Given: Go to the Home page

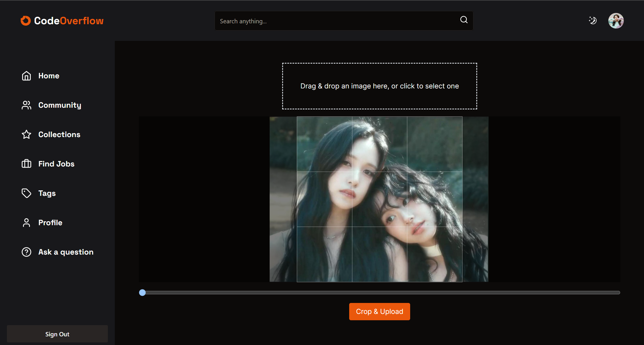Looking at the screenshot, I should click(49, 76).
